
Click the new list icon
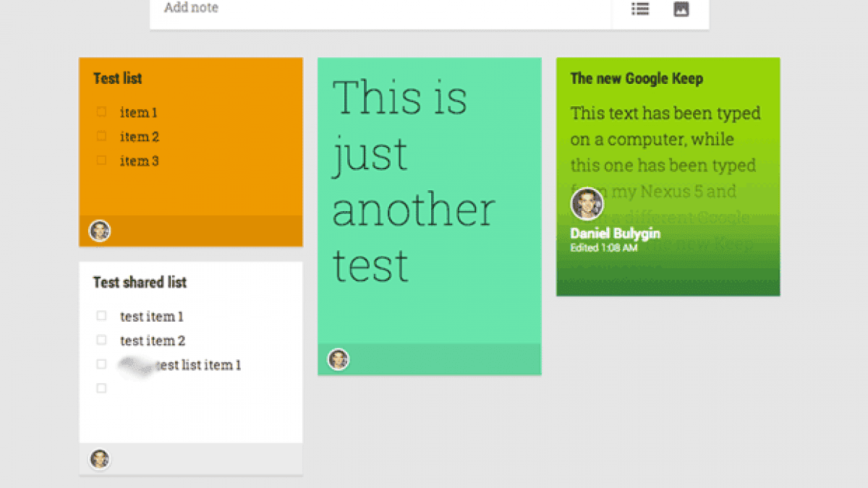(x=640, y=9)
